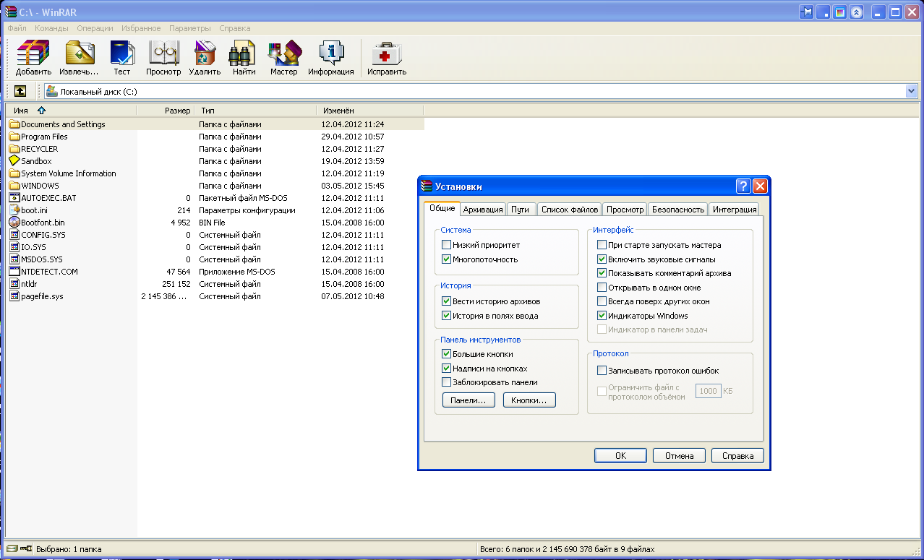The image size is (924, 560).
Task: Switch to the Пути tab
Action: click(x=521, y=210)
